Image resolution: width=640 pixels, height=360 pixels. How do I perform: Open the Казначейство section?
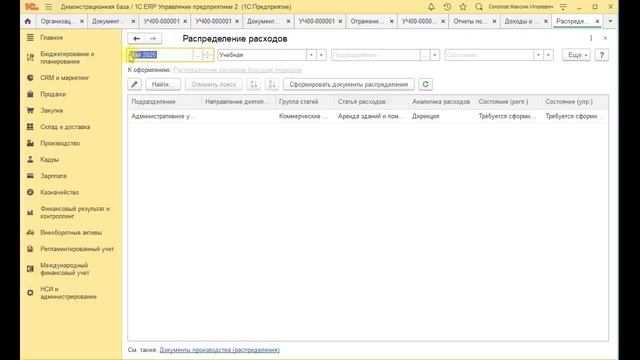[x=60, y=192]
